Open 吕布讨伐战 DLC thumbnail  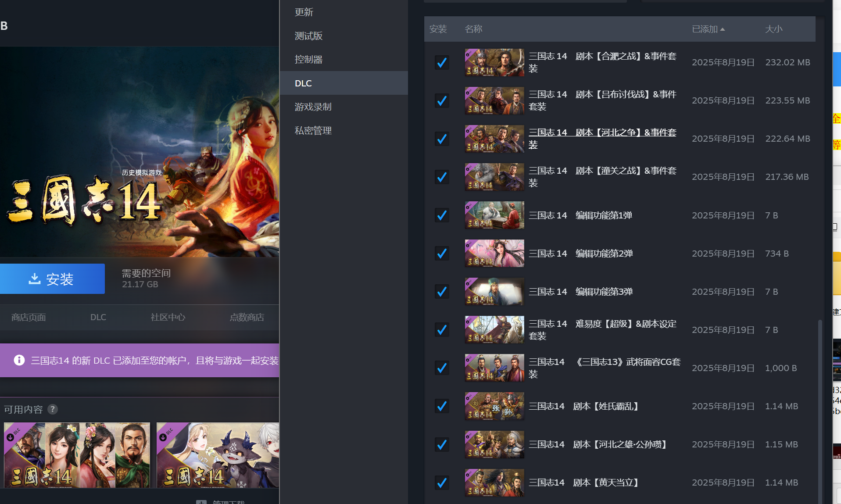coord(494,100)
